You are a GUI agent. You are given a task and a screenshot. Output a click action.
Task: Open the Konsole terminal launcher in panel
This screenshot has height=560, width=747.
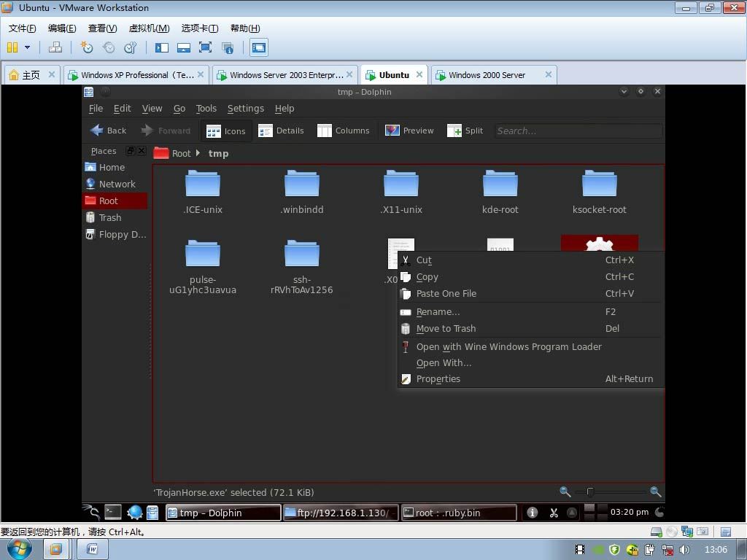(x=113, y=513)
